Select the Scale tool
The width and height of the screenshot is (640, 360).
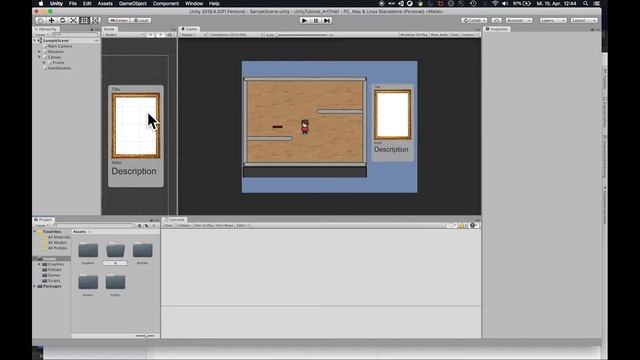[x=73, y=20]
